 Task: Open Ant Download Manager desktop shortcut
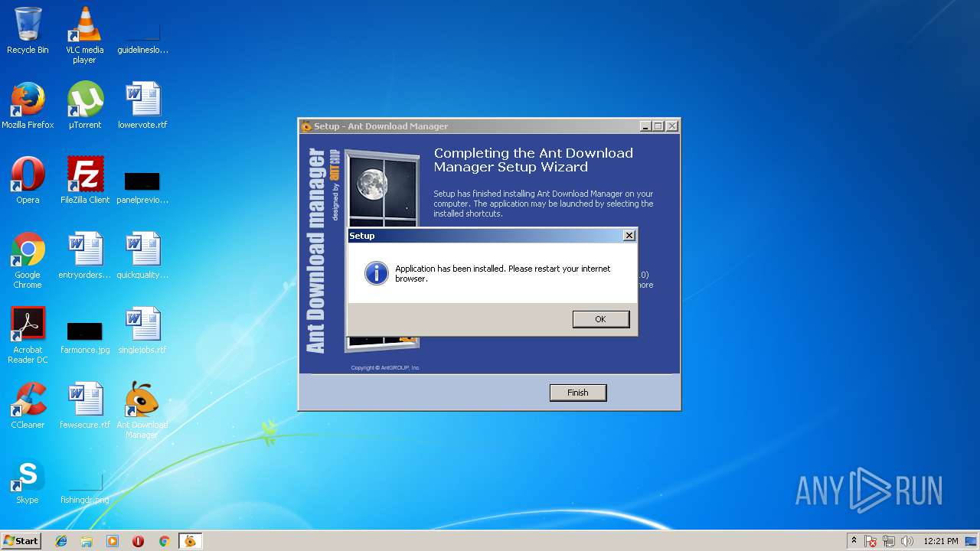[x=142, y=410]
